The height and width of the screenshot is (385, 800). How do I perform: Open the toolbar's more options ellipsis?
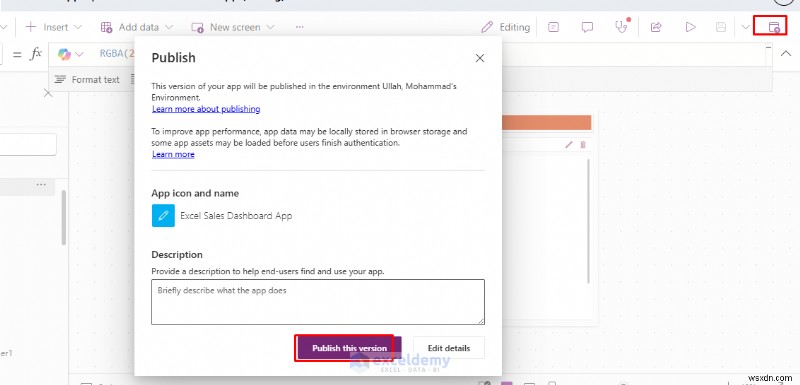[x=299, y=27]
